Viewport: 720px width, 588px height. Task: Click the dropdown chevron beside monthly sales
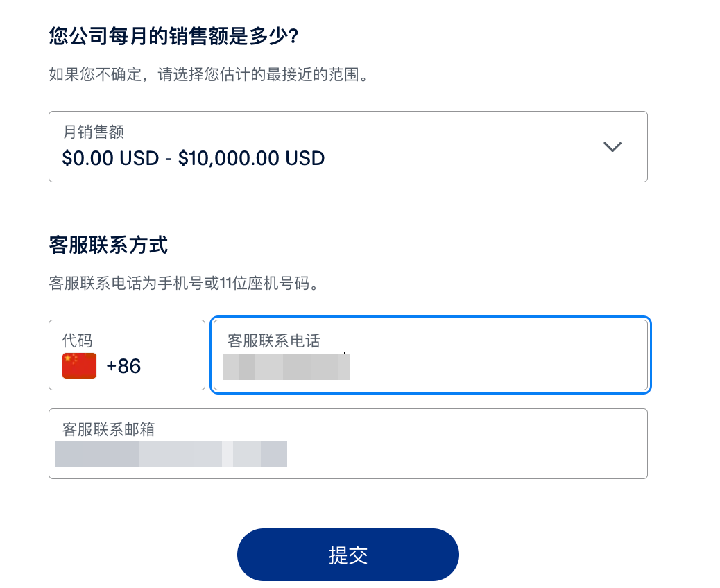pyautogui.click(x=612, y=147)
